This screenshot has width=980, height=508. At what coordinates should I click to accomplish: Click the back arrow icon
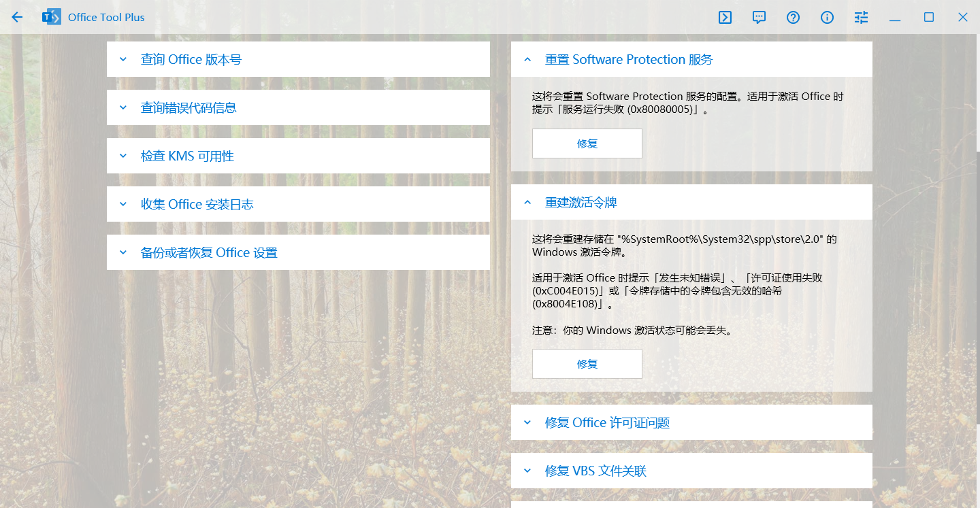17,18
